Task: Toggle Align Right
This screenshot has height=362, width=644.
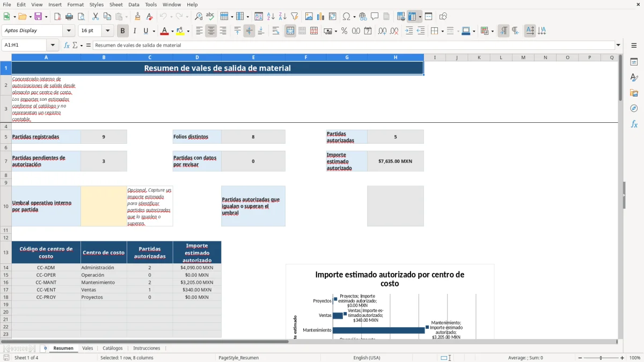Action: pos(223,31)
